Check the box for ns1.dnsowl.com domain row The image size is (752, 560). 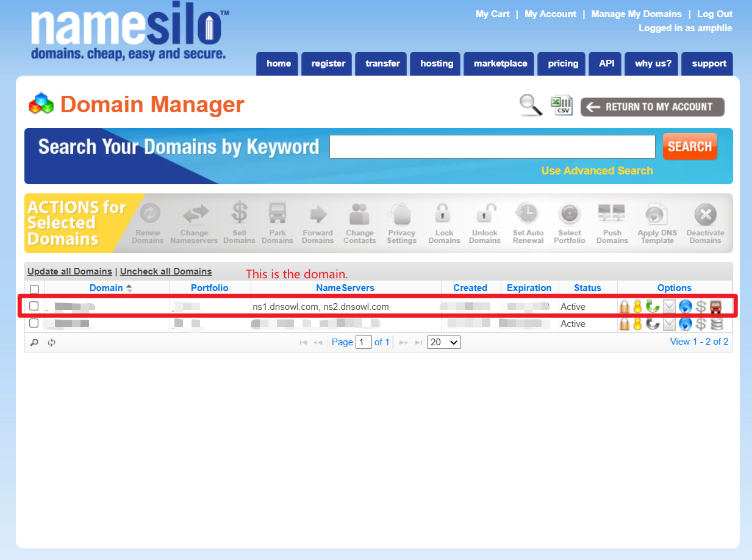(x=34, y=306)
